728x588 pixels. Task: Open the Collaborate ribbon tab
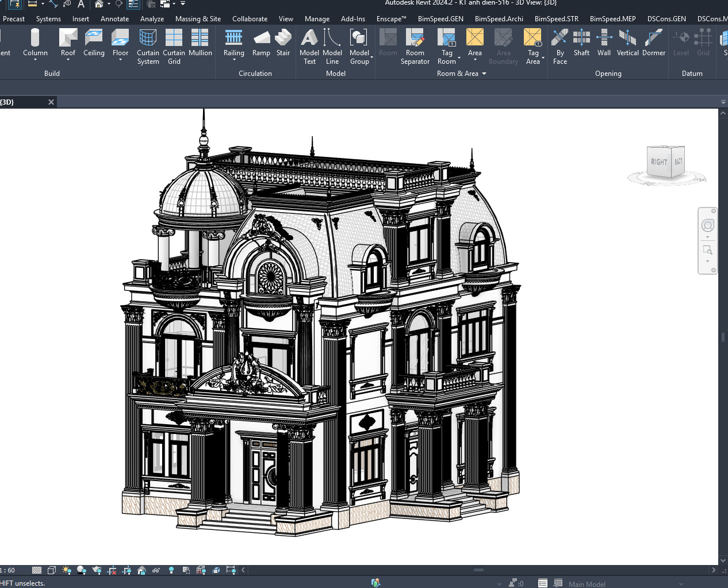click(x=250, y=19)
